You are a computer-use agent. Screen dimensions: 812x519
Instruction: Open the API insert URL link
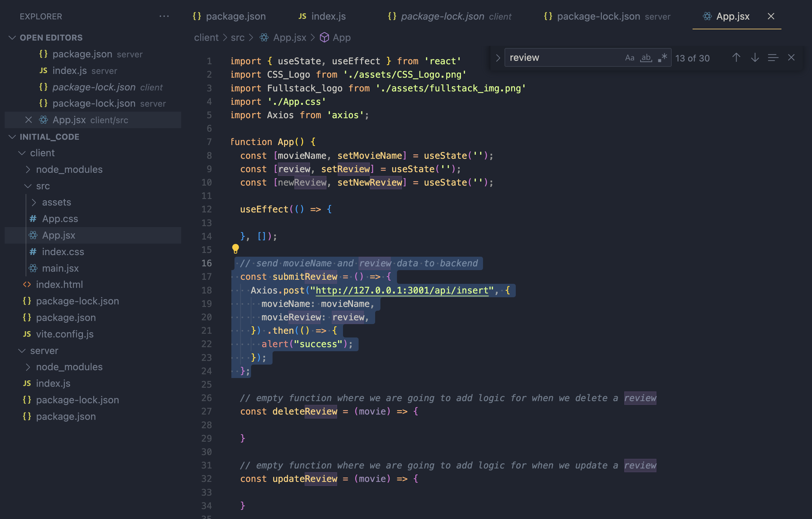[x=402, y=290]
